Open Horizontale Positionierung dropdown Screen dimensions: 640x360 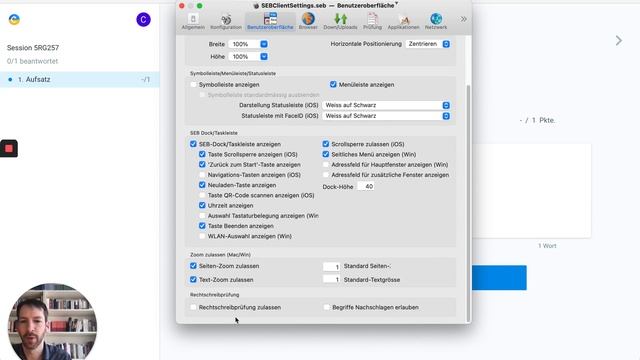[428, 44]
